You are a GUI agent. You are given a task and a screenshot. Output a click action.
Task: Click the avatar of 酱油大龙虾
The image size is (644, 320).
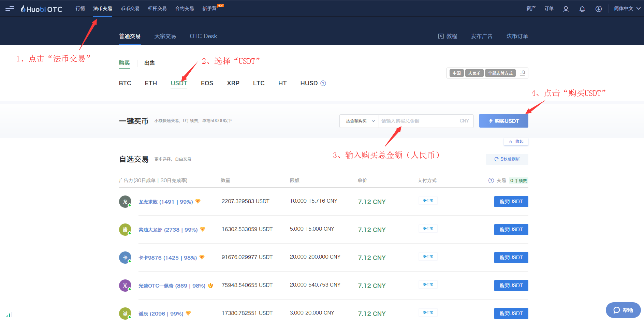pyautogui.click(x=125, y=230)
